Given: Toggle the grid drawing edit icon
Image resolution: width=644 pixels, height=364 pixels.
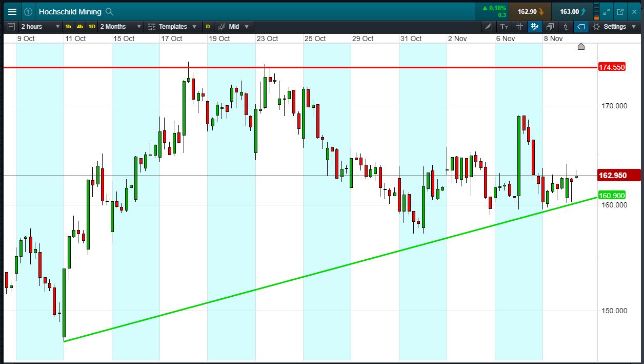Looking at the screenshot, I should (x=535, y=27).
